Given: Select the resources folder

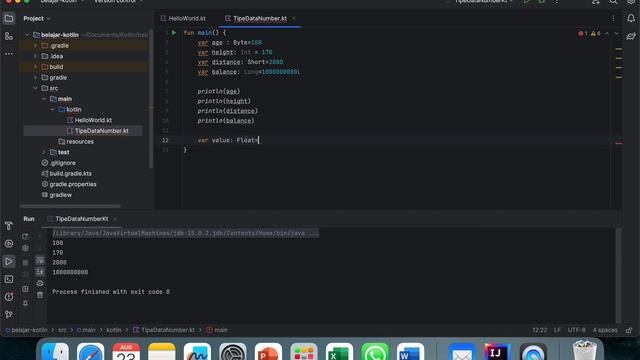Looking at the screenshot, I should click(x=80, y=142).
